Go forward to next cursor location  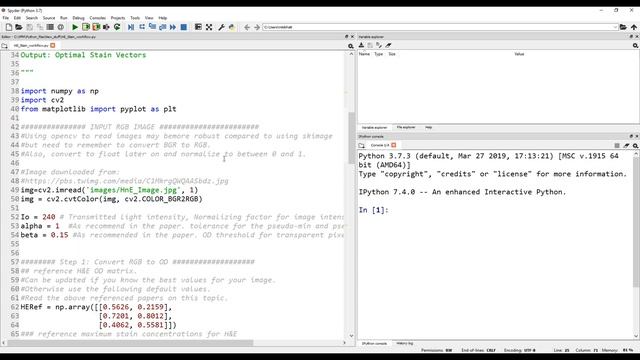pos(257,27)
